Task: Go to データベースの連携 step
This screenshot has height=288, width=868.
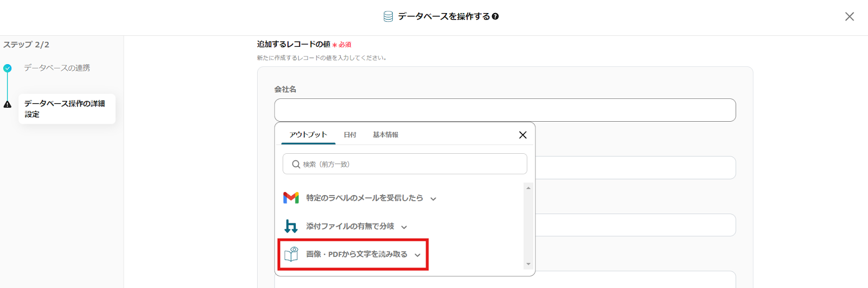Action: point(57,68)
